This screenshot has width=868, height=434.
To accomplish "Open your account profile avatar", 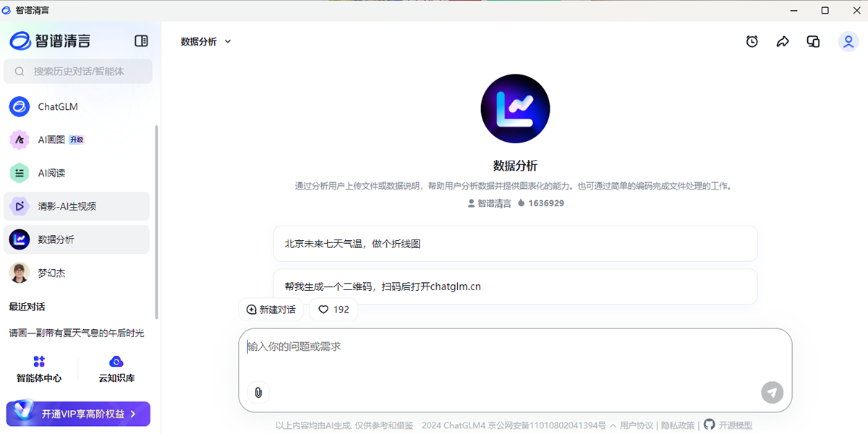I will (848, 41).
